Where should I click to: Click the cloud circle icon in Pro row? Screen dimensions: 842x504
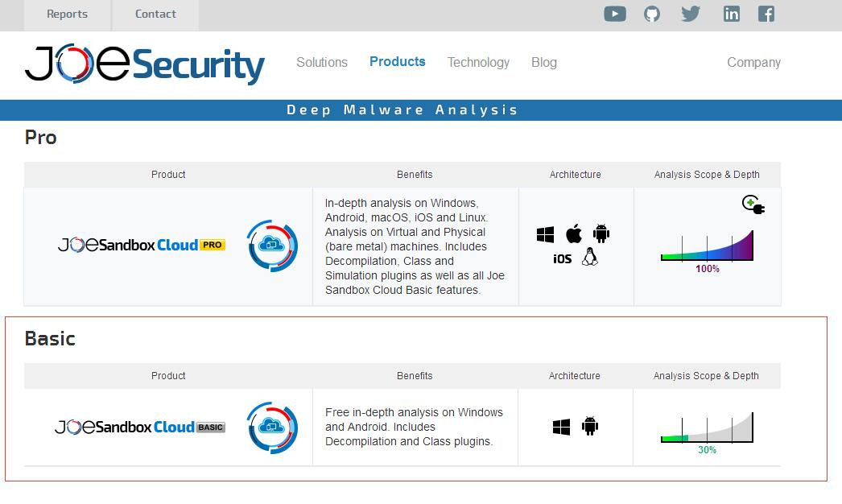272,246
